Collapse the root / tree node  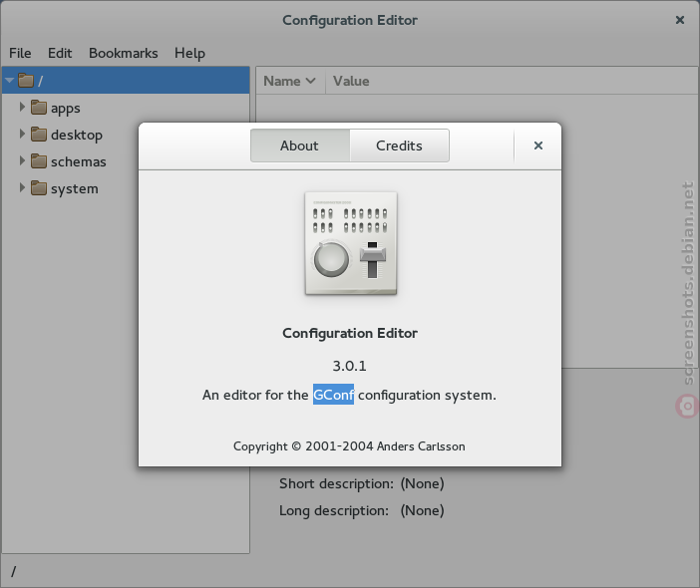coord(9,81)
